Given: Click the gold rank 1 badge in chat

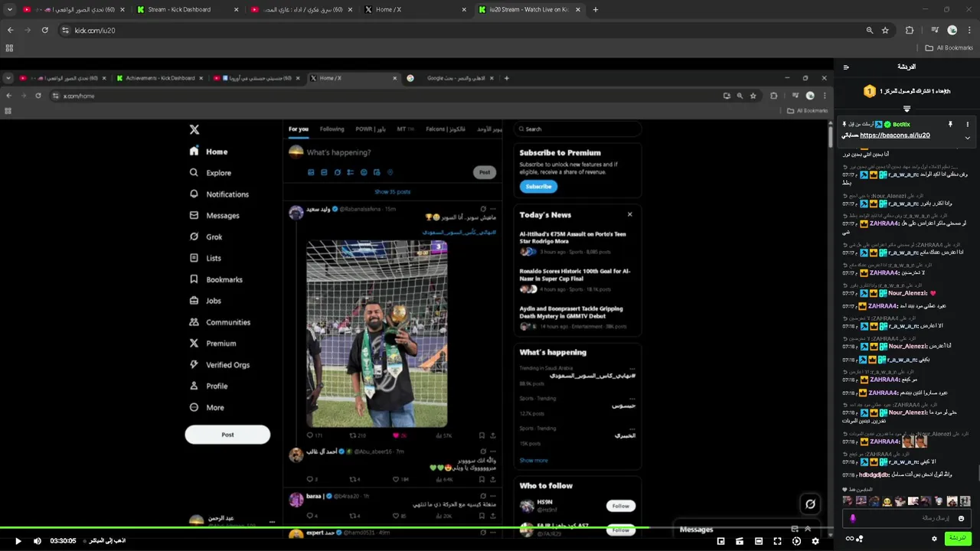Looking at the screenshot, I should pos(869,91).
